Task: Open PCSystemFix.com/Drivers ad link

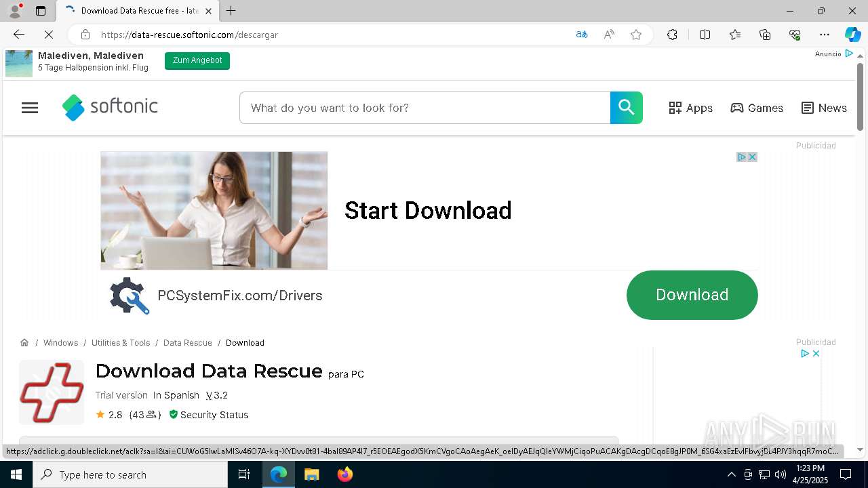Action: pos(240,296)
